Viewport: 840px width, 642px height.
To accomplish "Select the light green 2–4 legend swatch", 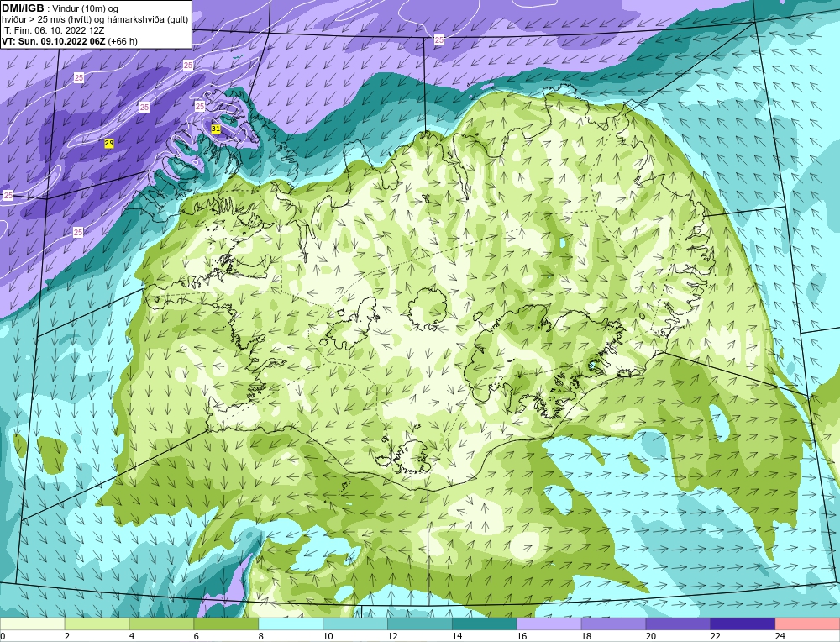I will (97, 624).
